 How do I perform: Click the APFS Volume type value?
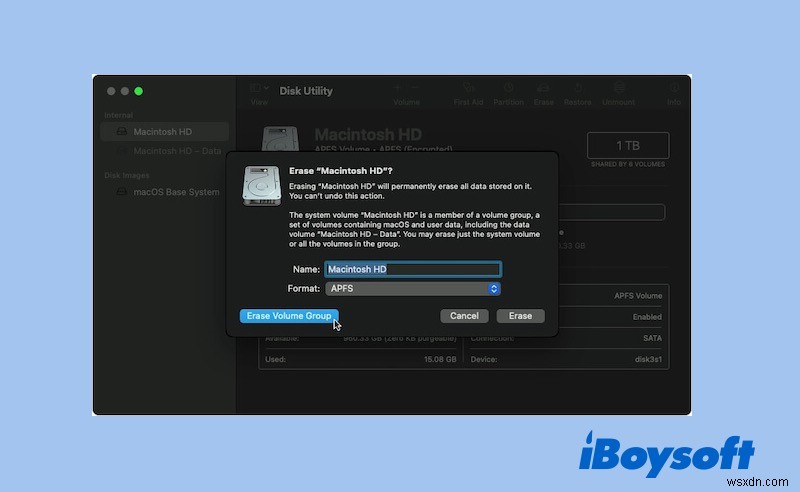tap(638, 296)
